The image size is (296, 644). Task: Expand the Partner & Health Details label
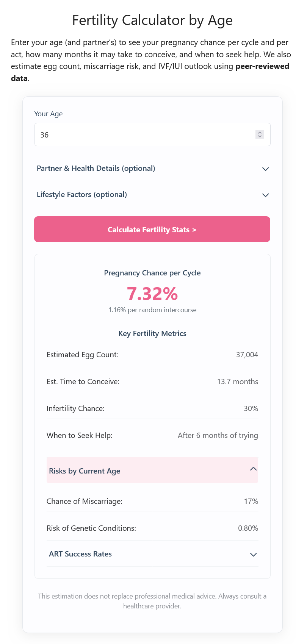coord(96,169)
